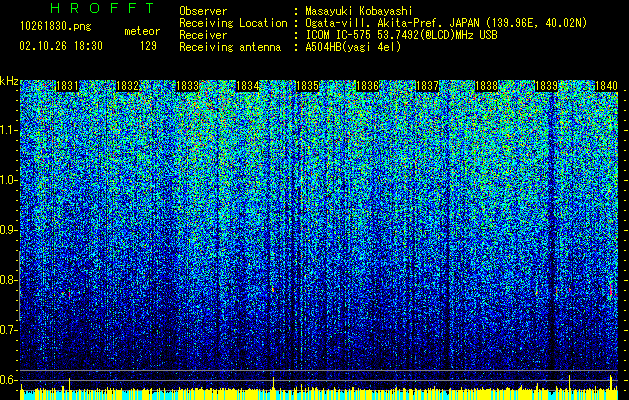Click the 1.0 frequency axis label
The width and height of the screenshot is (629, 400).
[9, 181]
